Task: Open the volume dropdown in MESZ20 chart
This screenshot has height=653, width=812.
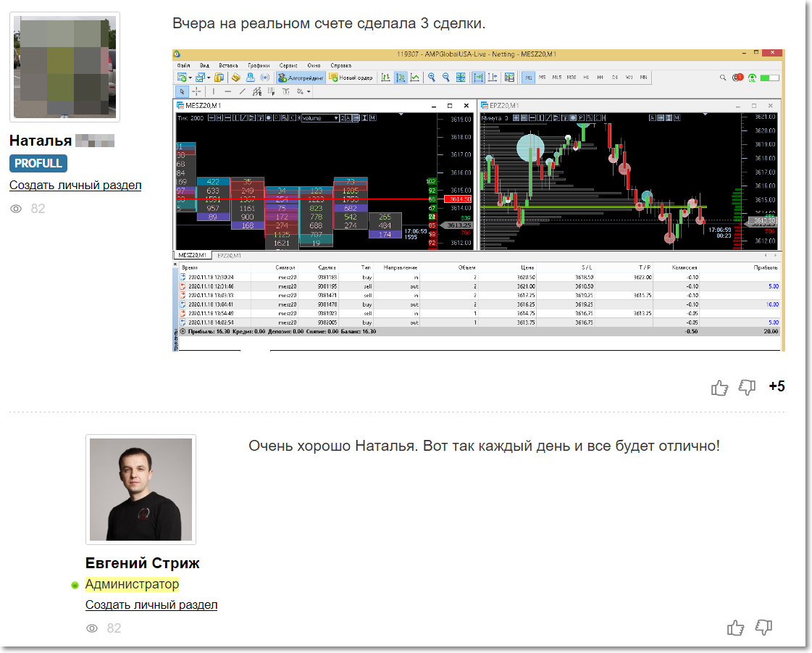Action: coord(321,118)
